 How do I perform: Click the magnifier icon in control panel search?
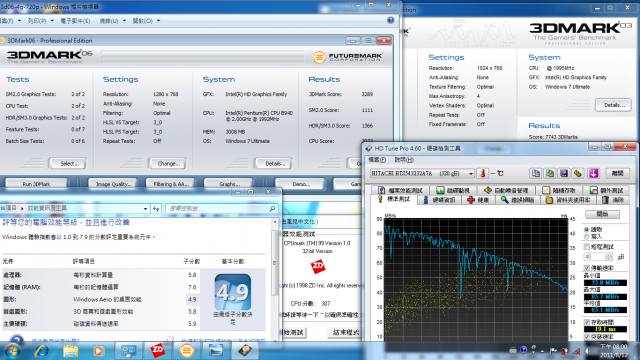click(x=272, y=209)
